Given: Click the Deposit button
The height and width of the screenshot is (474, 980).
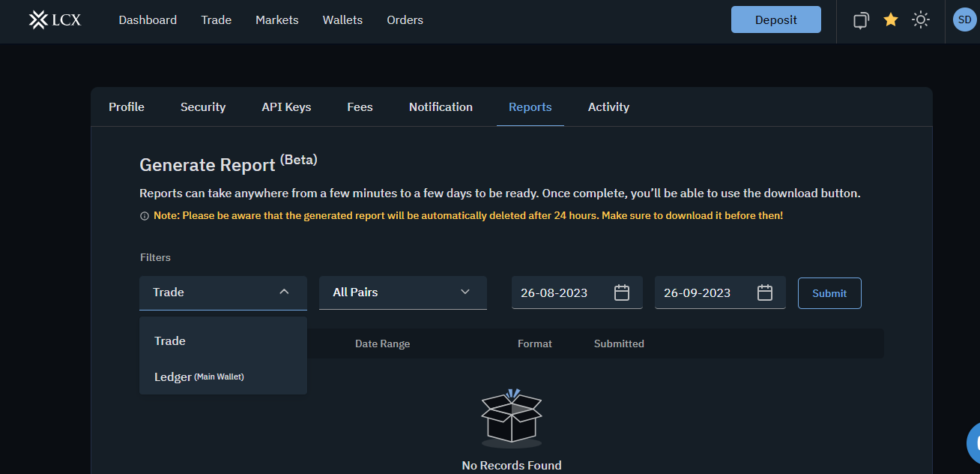Looking at the screenshot, I should pyautogui.click(x=775, y=20).
